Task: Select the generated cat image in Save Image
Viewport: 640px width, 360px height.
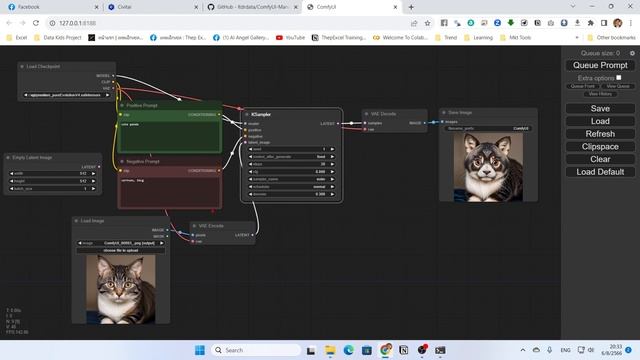Action: (x=488, y=167)
